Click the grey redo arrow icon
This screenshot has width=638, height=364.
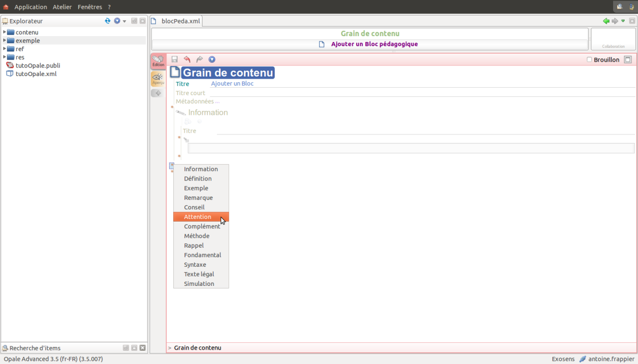point(199,60)
